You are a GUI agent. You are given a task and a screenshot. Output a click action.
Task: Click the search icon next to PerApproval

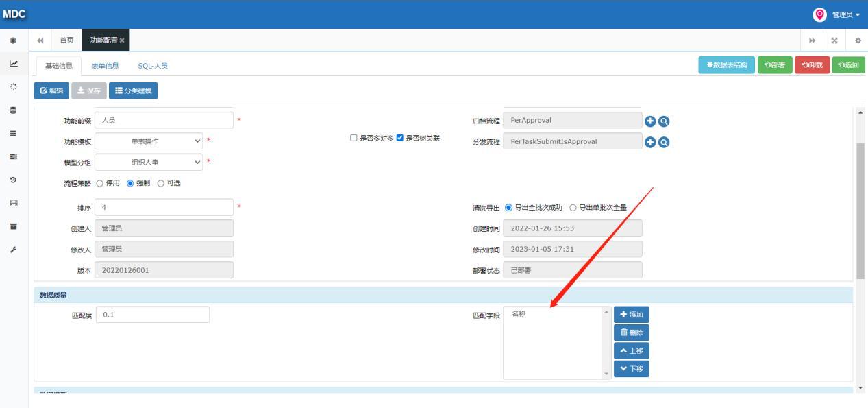[x=663, y=121]
